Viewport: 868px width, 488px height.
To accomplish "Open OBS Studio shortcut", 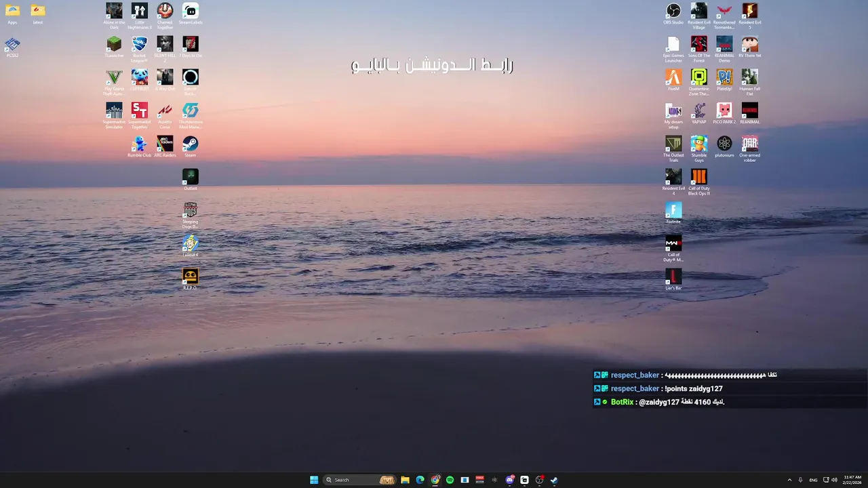I will click(x=673, y=14).
